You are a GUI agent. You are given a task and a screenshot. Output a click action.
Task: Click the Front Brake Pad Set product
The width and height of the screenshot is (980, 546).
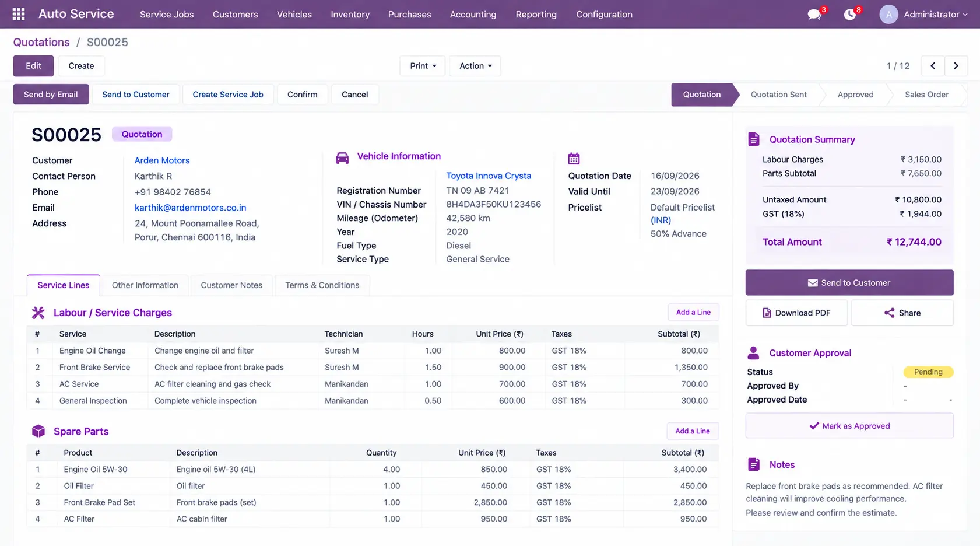[x=99, y=502]
